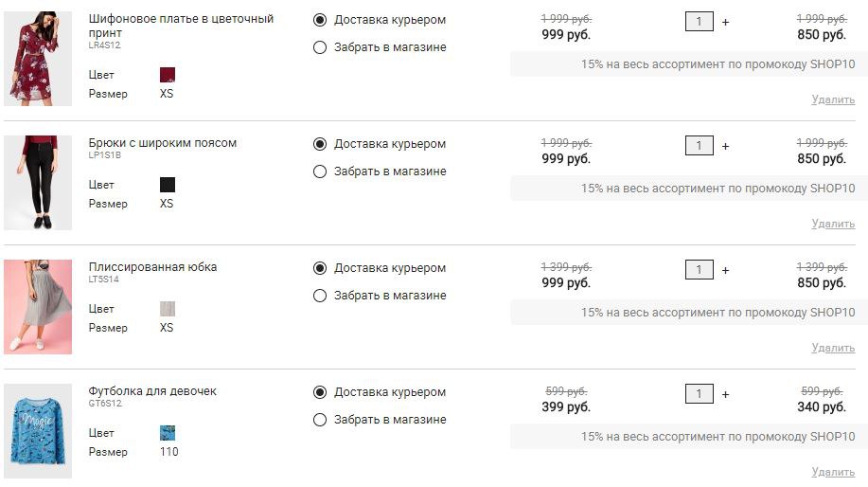
Task: Click the dark red color swatch
Action: 168,75
